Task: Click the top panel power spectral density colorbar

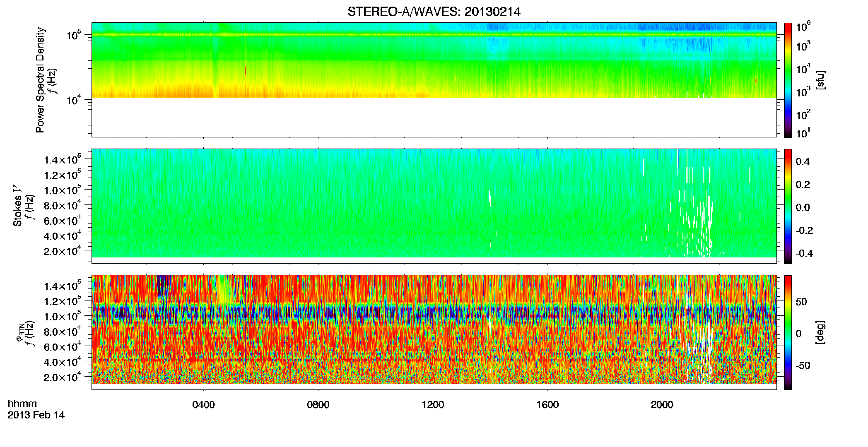Action: (788, 80)
